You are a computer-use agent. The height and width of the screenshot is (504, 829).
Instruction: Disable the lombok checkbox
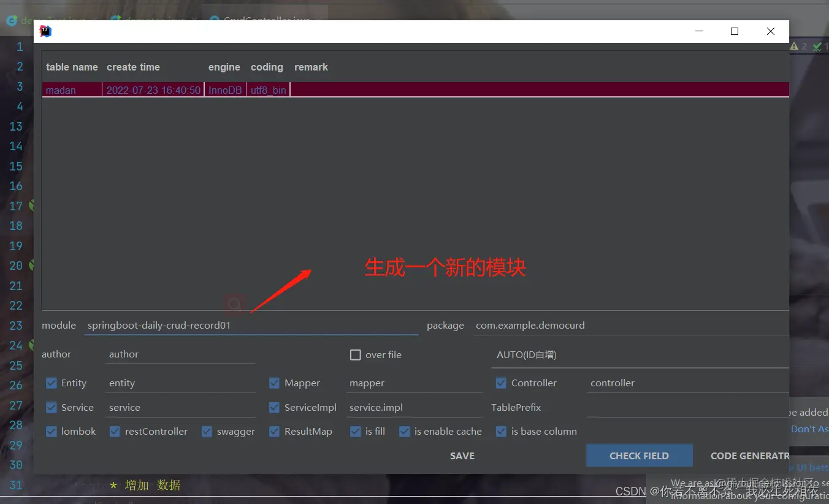[x=52, y=432]
